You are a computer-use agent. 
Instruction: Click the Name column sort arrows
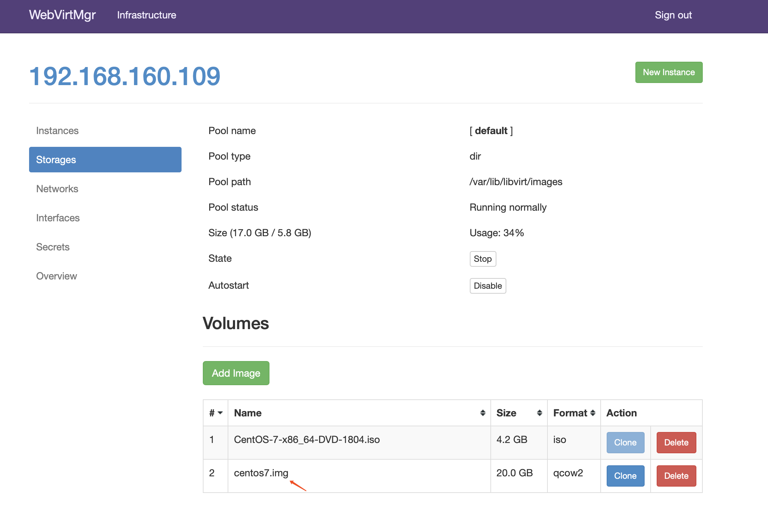483,413
